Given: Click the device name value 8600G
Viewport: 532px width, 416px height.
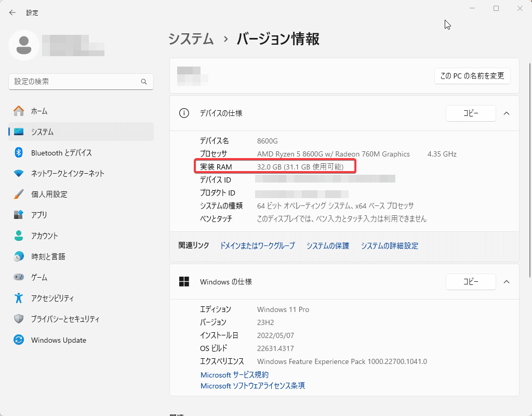Looking at the screenshot, I should click(x=268, y=141).
